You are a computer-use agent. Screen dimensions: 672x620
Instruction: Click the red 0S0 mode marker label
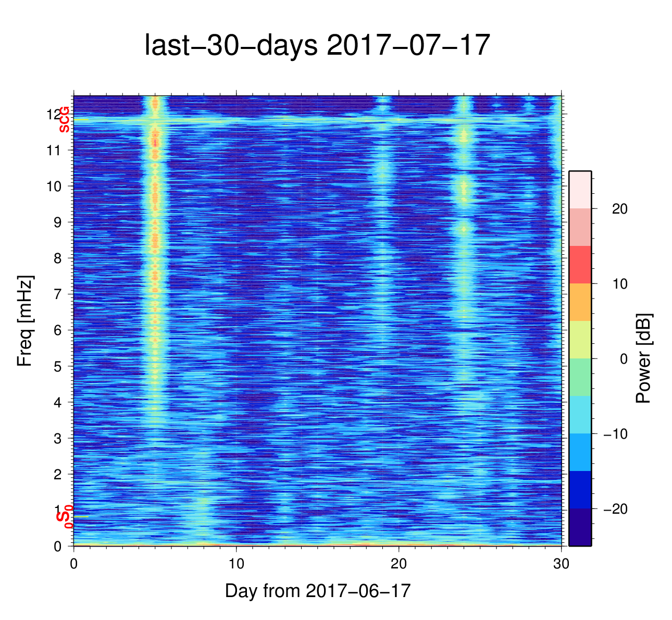(x=64, y=517)
